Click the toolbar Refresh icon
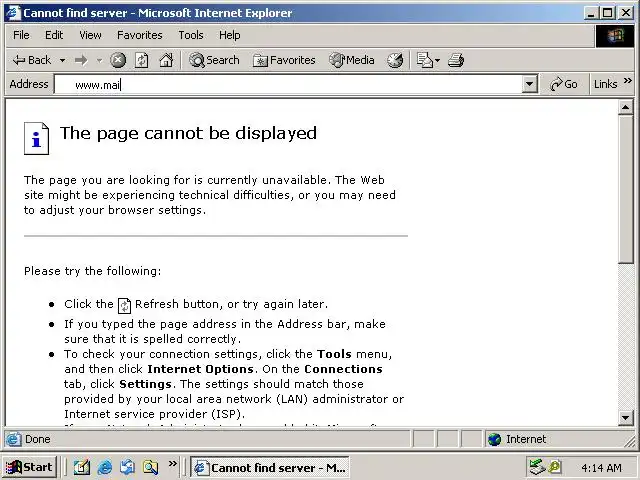The height and width of the screenshot is (480, 640). click(x=142, y=60)
